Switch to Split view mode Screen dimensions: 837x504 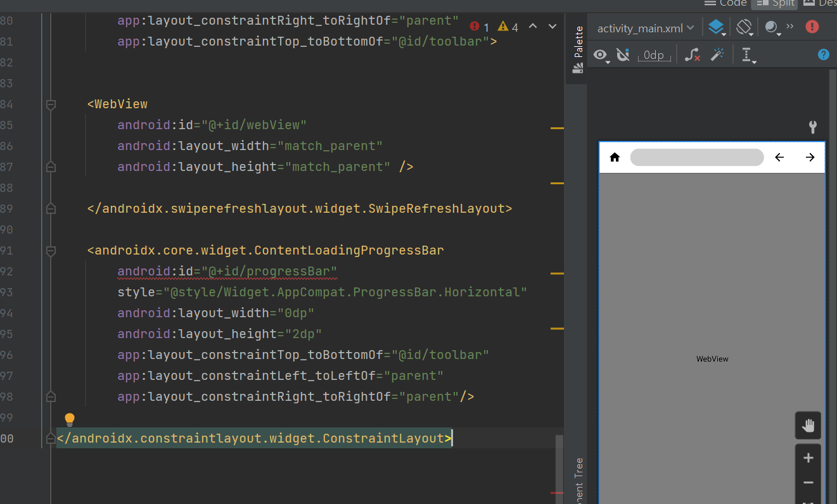click(774, 3)
